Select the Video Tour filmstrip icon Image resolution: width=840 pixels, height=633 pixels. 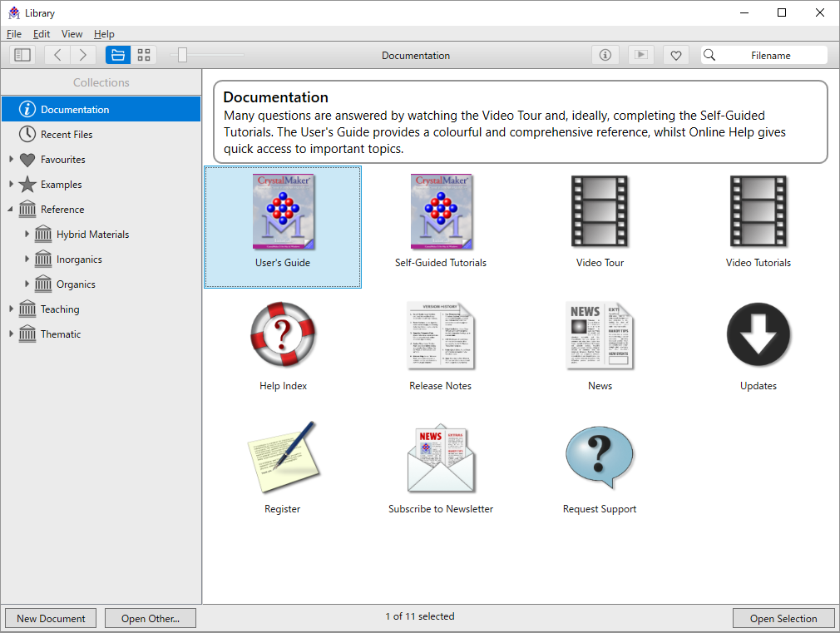click(x=600, y=210)
